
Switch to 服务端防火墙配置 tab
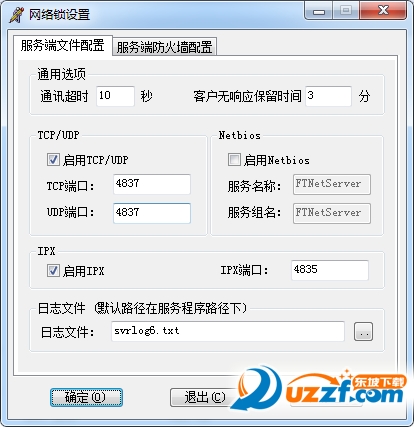(165, 47)
